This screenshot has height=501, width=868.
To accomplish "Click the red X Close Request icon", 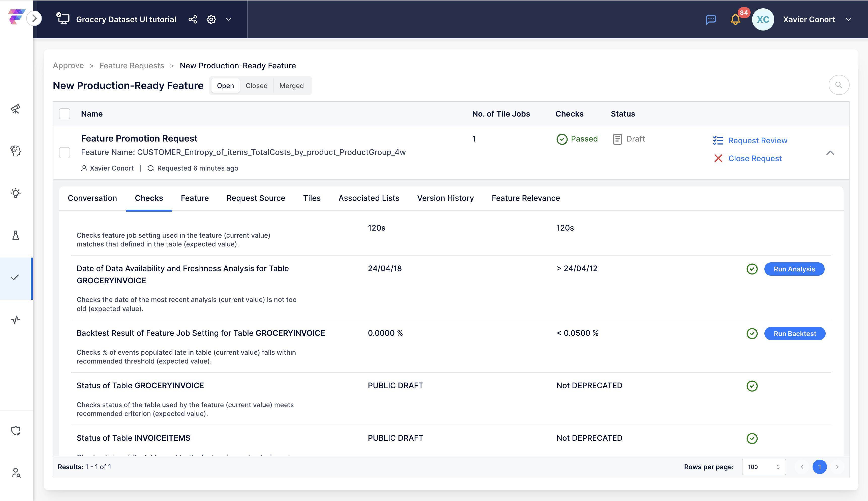I will point(718,158).
